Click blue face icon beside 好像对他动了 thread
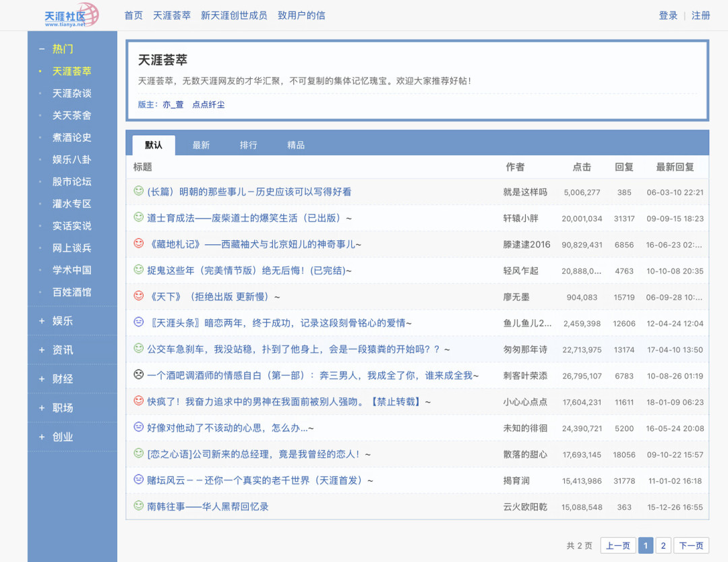The height and width of the screenshot is (562, 728). 138,427
